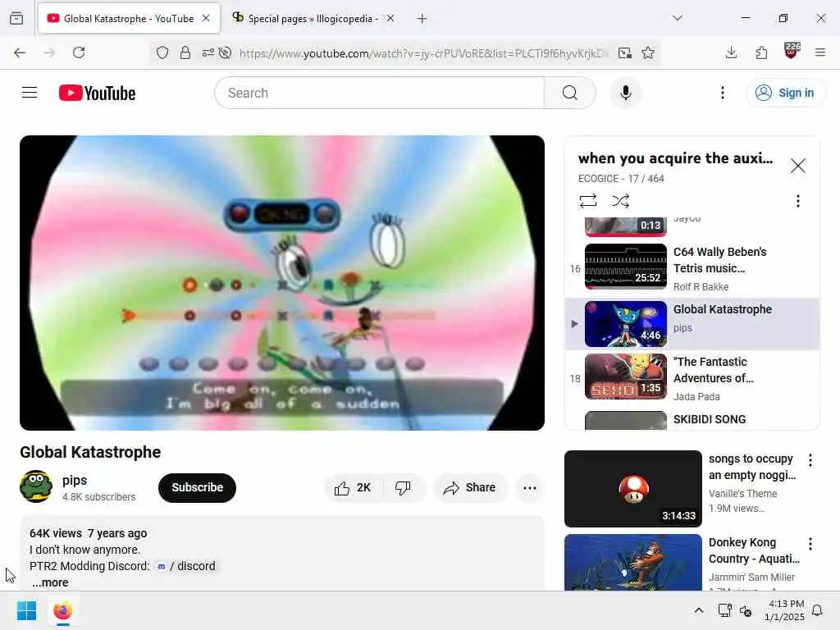Screen dimensions: 840x630
Task: Go back to the previous page
Action: pyautogui.click(x=20, y=52)
